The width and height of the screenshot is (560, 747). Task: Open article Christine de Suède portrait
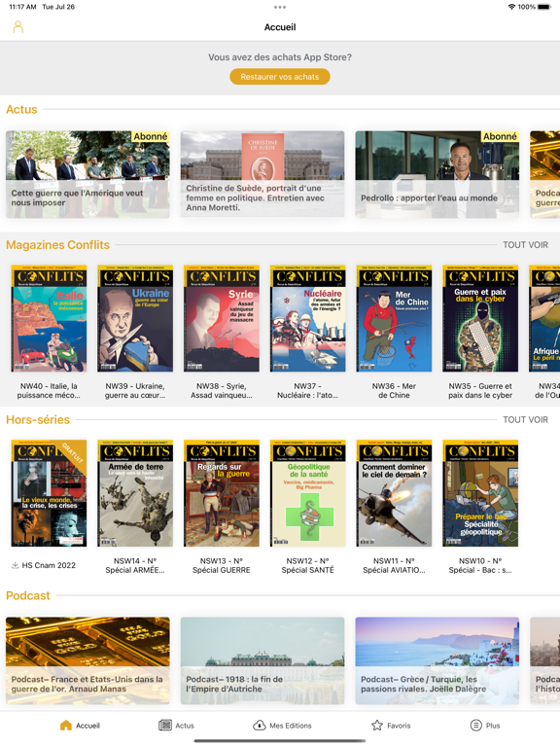pyautogui.click(x=262, y=174)
